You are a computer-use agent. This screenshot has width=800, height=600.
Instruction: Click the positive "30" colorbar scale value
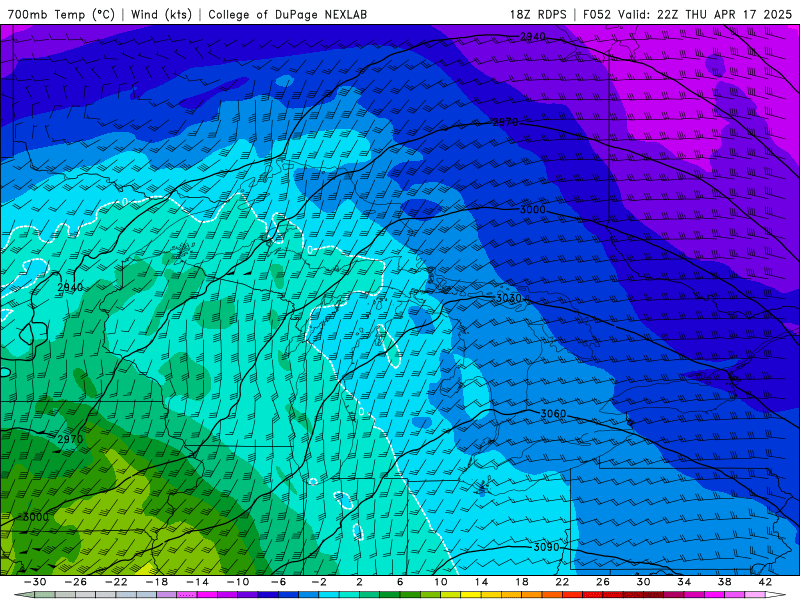[x=643, y=582]
